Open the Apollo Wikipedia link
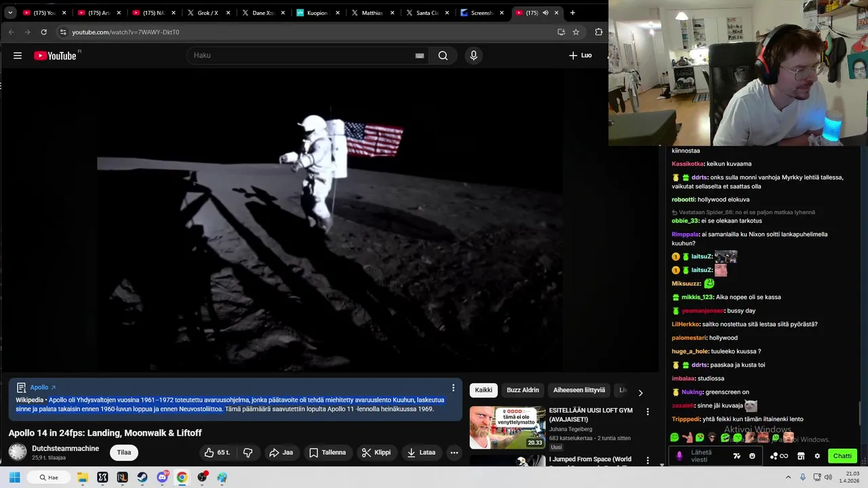 pyautogui.click(x=43, y=388)
